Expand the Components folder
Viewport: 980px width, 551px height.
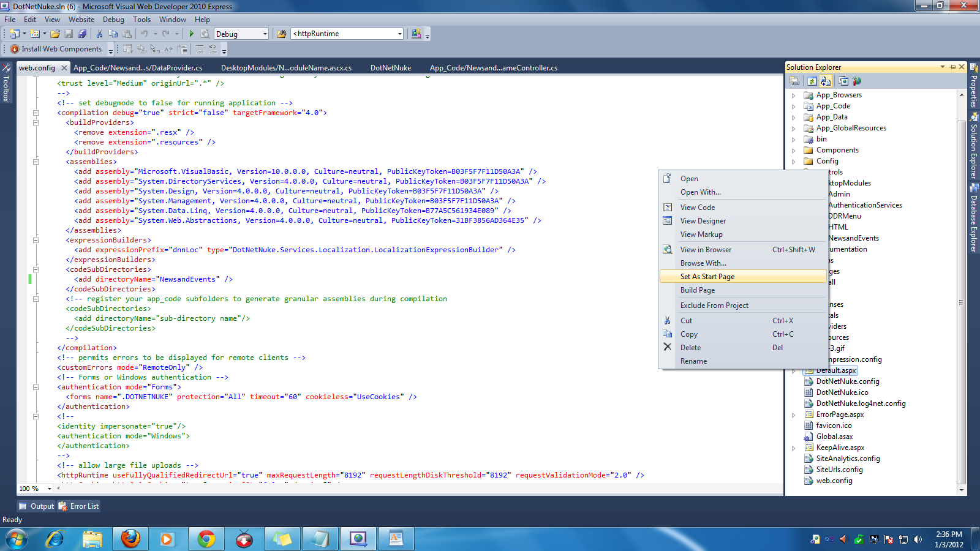pos(794,151)
